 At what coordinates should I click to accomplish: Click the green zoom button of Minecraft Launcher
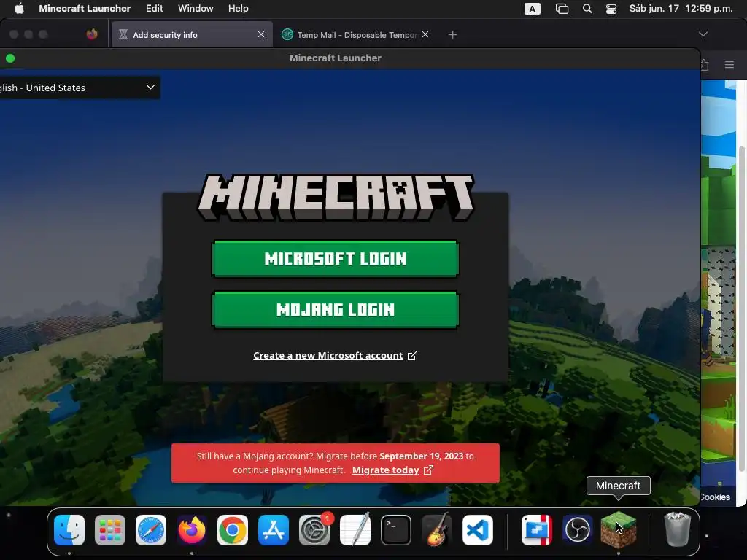(x=10, y=58)
